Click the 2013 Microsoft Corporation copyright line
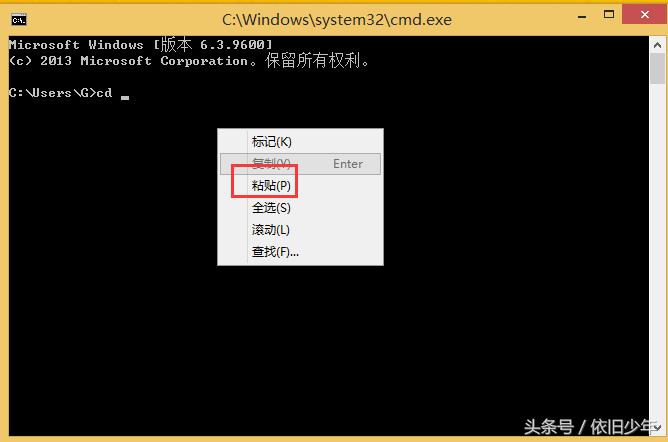This screenshot has width=668, height=442. (x=189, y=61)
